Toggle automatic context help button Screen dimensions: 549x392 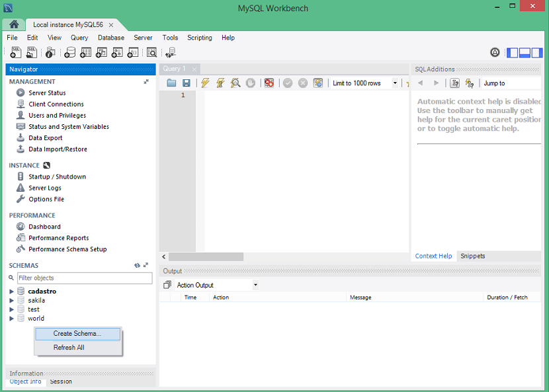[469, 83]
